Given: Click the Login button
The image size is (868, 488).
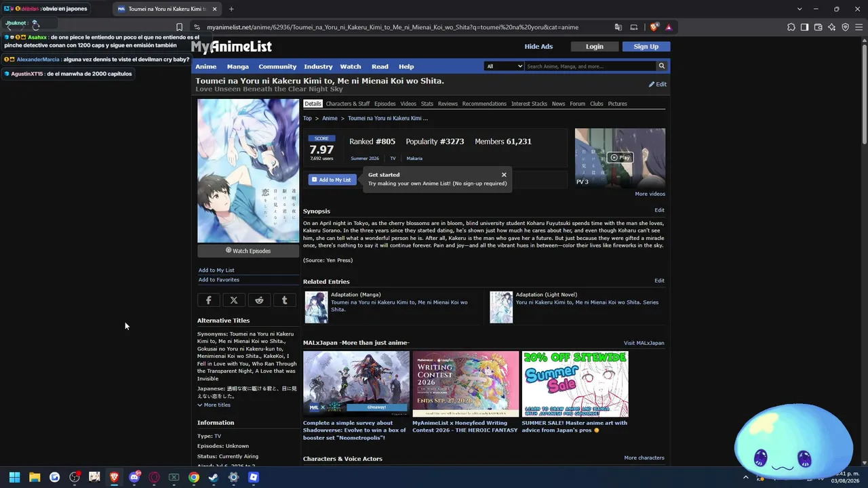Looking at the screenshot, I should 595,47.
